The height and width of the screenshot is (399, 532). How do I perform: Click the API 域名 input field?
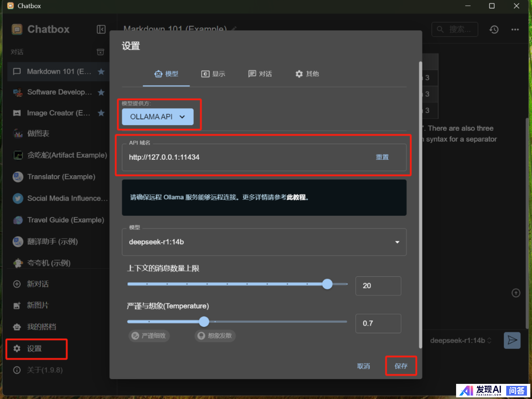pos(249,157)
